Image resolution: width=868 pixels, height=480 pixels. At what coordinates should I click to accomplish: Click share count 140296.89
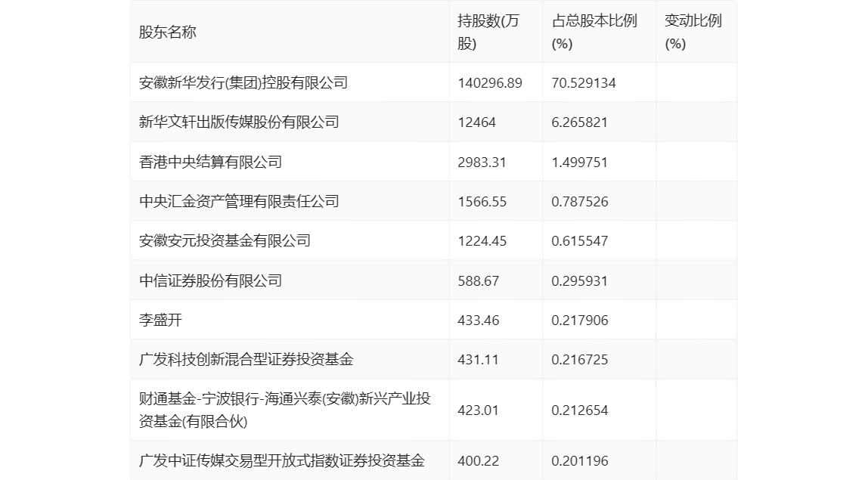click(490, 83)
